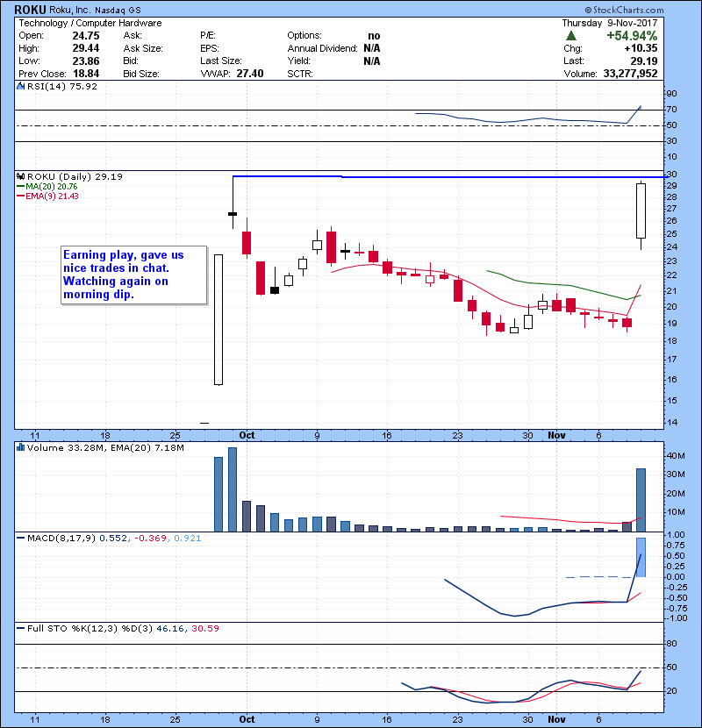Click the latest white candle near 29
This screenshot has width=702, height=728.
pos(641,211)
